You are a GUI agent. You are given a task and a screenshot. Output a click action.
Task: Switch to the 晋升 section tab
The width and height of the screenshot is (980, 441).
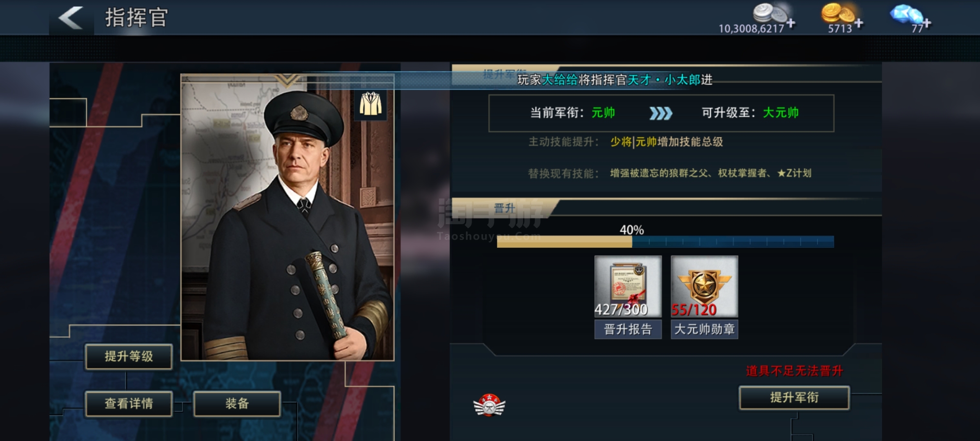505,209
